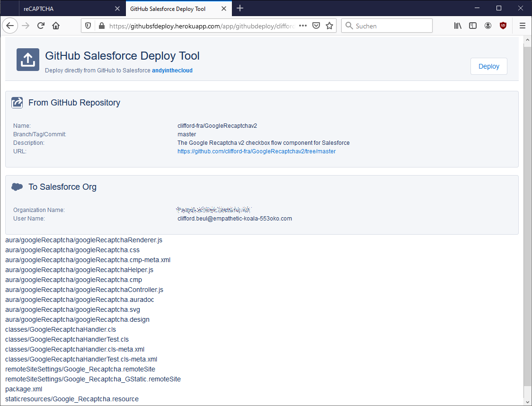Select repository name clifford-fra/GoogleRecaptchav2

tap(217, 126)
